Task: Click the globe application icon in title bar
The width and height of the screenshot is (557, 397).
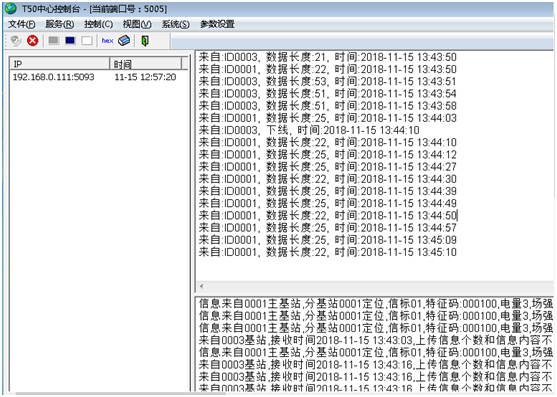Action: (x=11, y=8)
